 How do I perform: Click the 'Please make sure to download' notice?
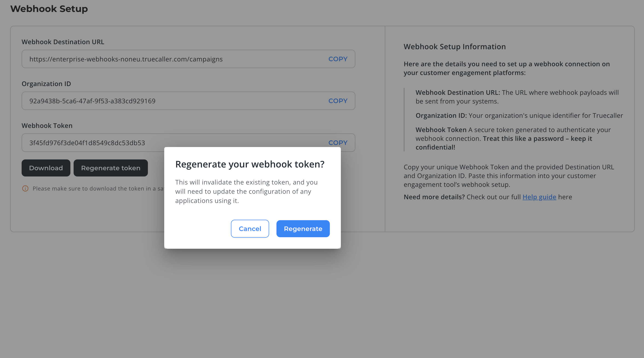tap(98, 188)
